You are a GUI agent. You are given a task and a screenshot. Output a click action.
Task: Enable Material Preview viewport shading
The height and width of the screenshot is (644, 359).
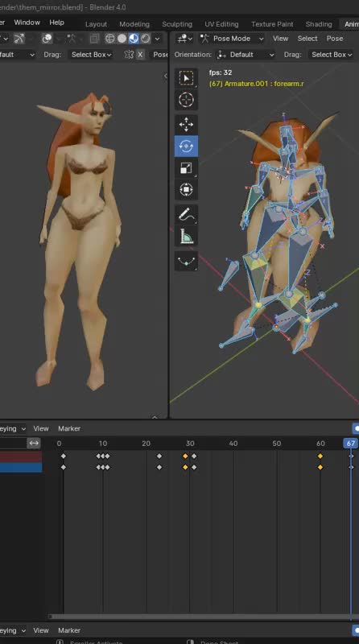(x=134, y=39)
